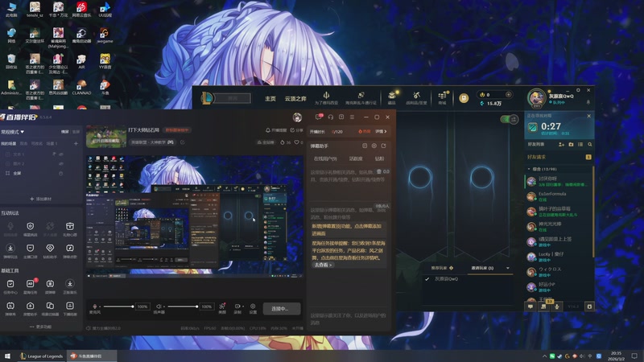
Task: Toggle checkmark beside 灰原哀QwQ invite row
Action: point(427,278)
